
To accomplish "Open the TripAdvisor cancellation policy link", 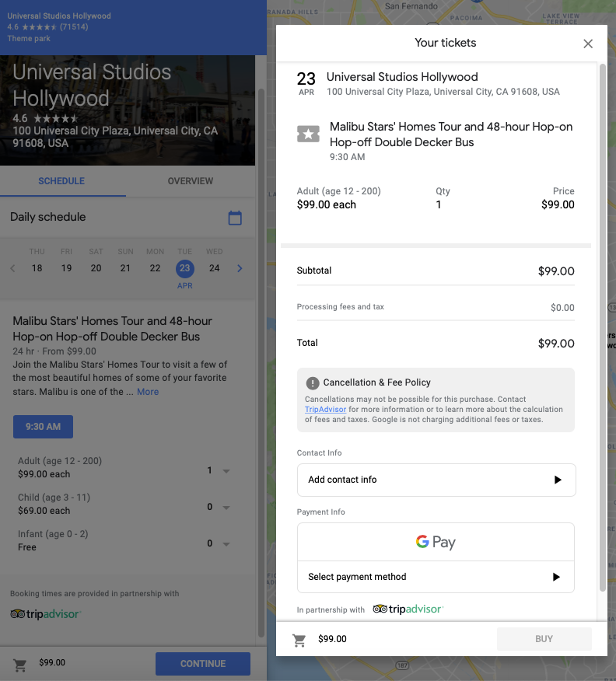I will (x=325, y=409).
